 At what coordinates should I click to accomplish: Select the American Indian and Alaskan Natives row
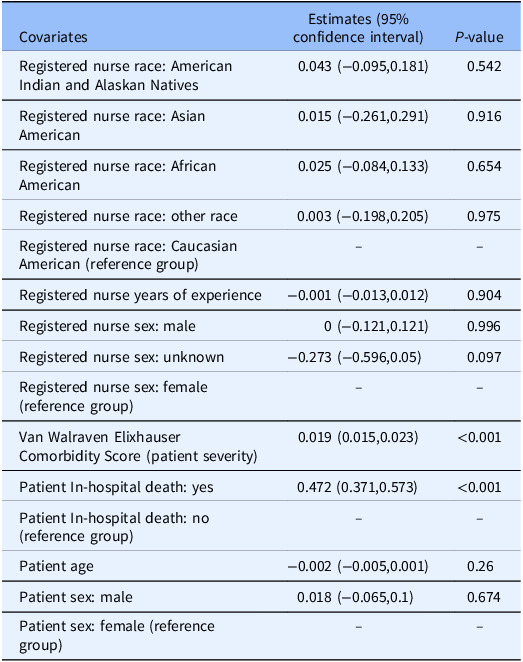261,76
